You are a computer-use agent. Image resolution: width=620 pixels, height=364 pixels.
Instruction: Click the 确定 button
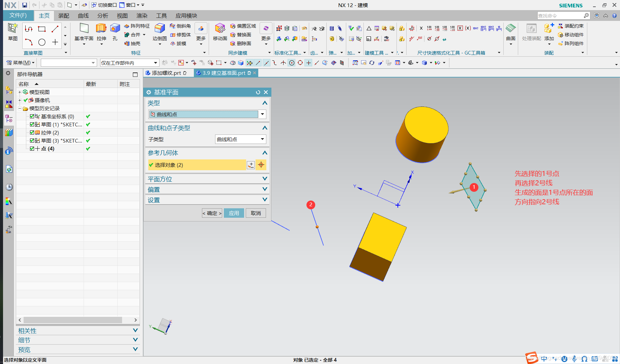[212, 213]
